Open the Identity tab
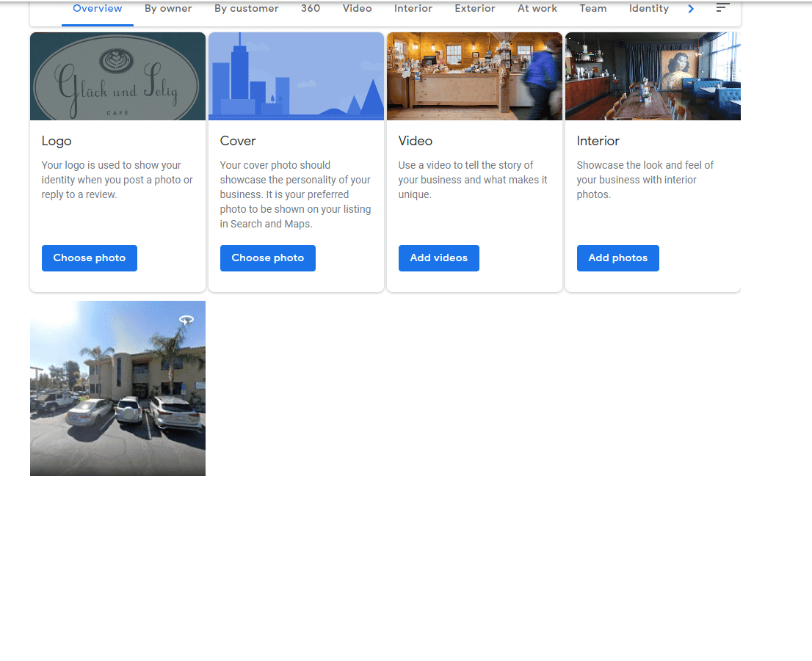 coord(649,9)
